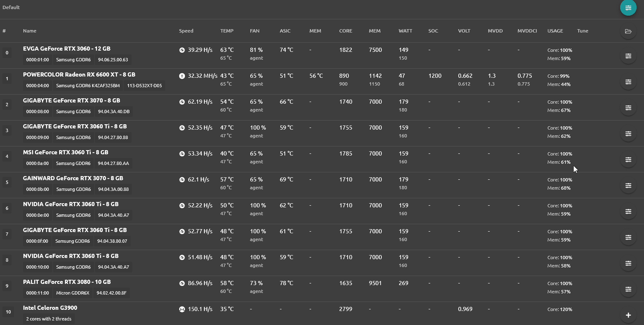Screen dimensions: 644x325
Task: Click the Micron GDDR6X memory tag
Action: [x=73, y=293]
